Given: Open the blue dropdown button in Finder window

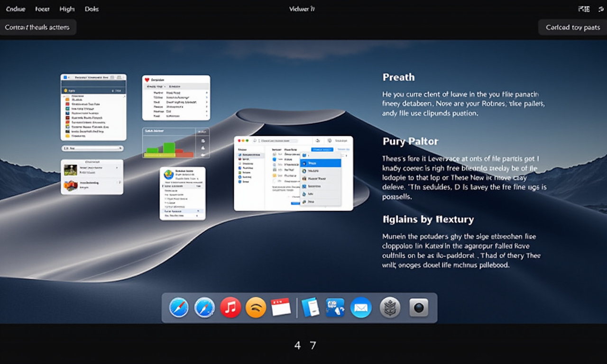Looking at the screenshot, I should tap(322, 149).
